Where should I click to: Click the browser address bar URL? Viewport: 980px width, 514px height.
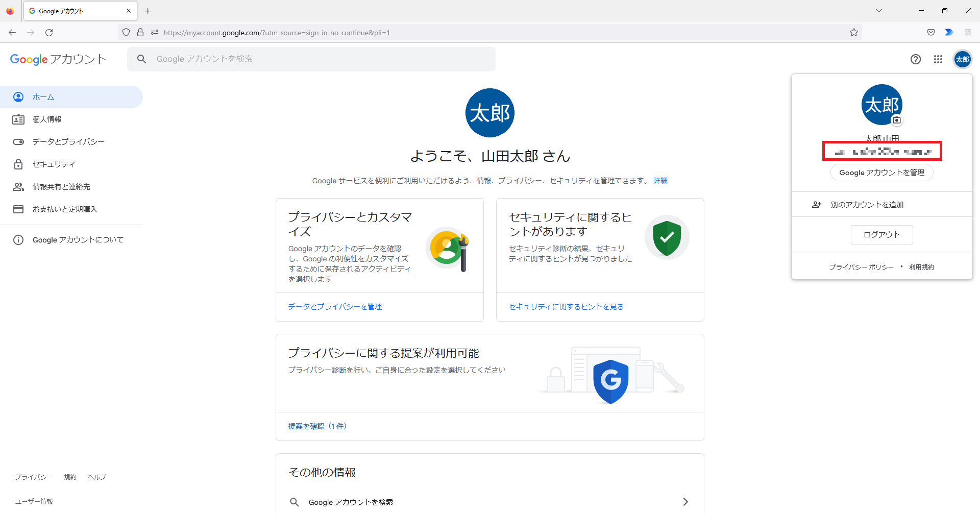[277, 33]
